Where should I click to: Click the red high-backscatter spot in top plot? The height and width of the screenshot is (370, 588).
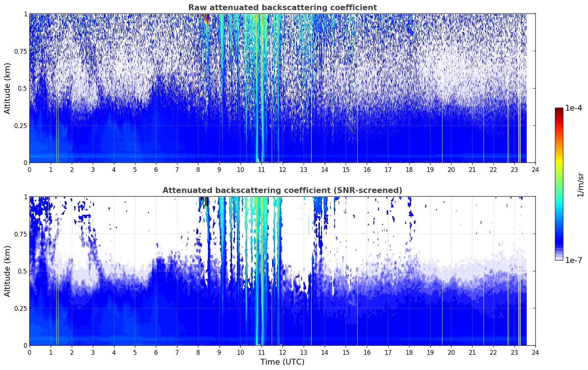206,18
